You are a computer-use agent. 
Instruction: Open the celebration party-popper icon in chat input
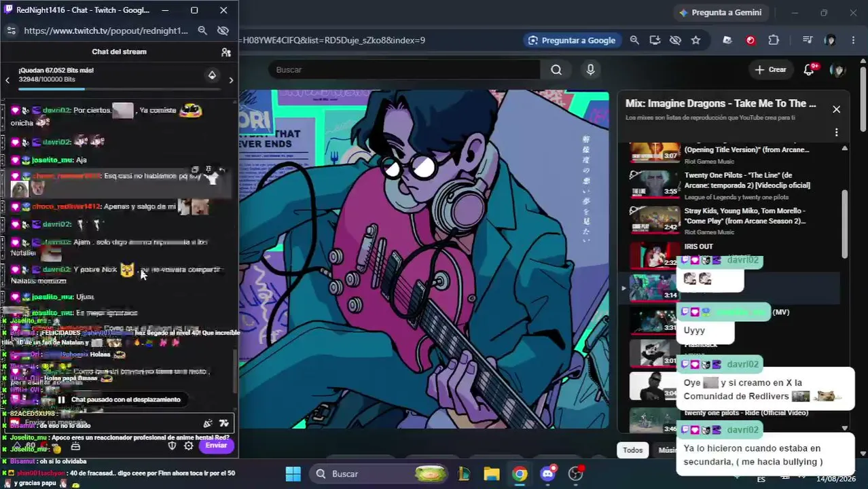coord(208,424)
